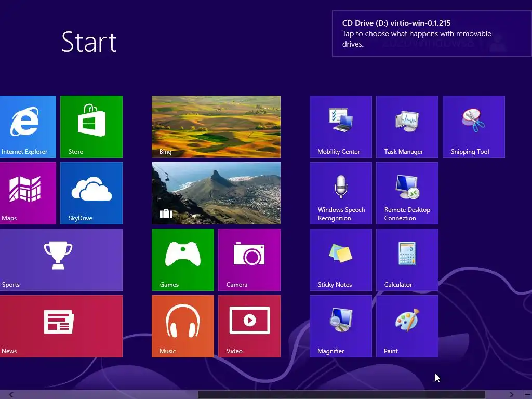
Task: Launch the Video tile
Action: (x=249, y=326)
